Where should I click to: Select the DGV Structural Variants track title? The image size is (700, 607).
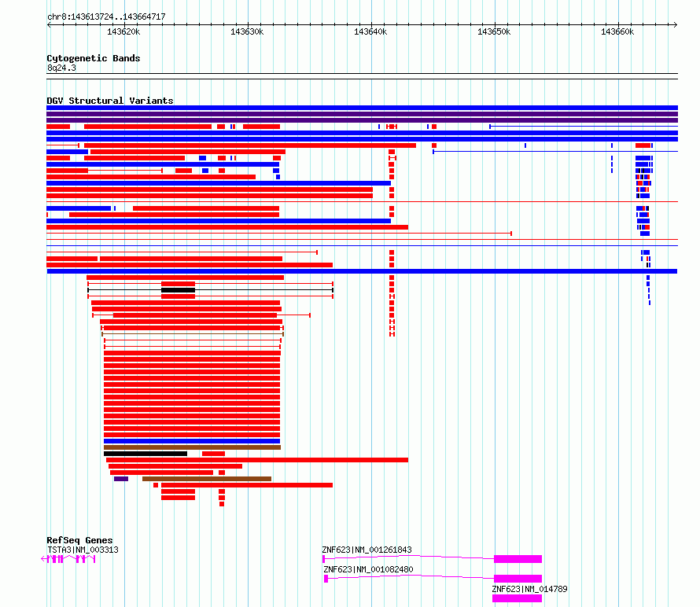(110, 101)
